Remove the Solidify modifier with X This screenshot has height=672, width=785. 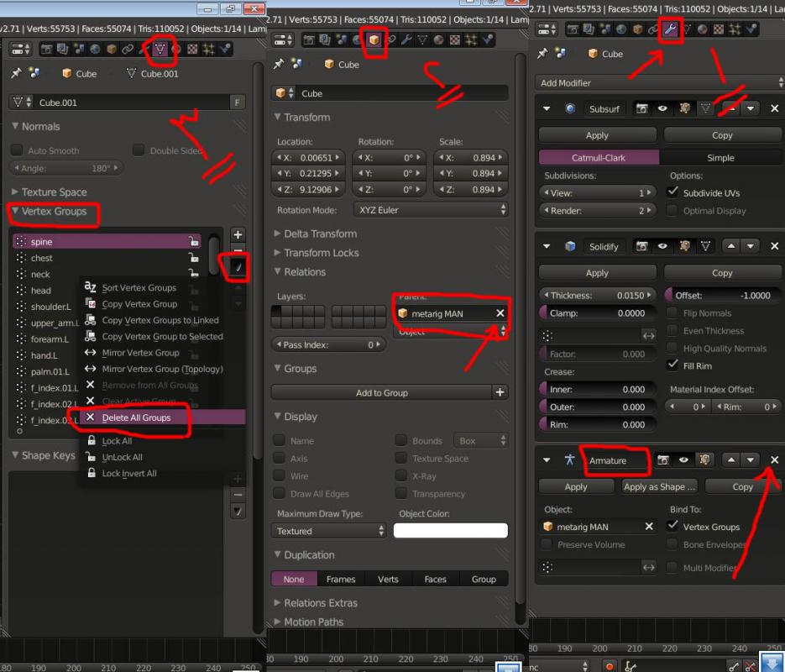pos(774,246)
